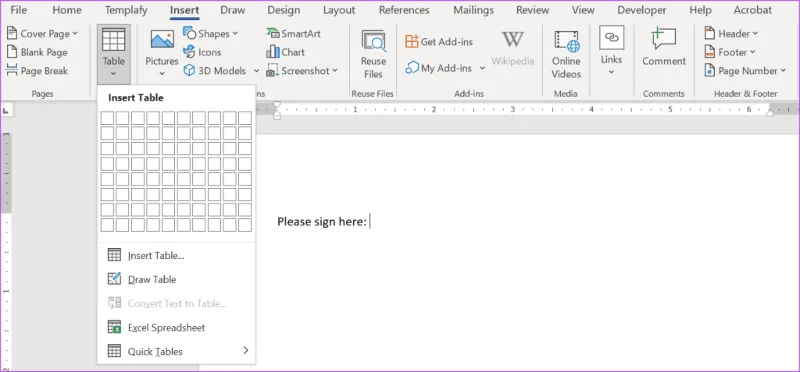Insert a Blank Page
The image size is (800, 372).
tap(37, 52)
